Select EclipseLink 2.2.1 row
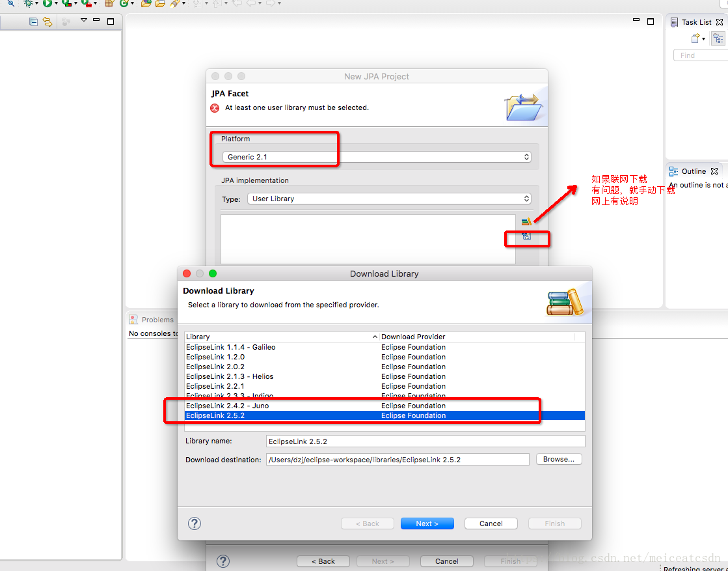Image resolution: width=728 pixels, height=571 pixels. [384, 386]
